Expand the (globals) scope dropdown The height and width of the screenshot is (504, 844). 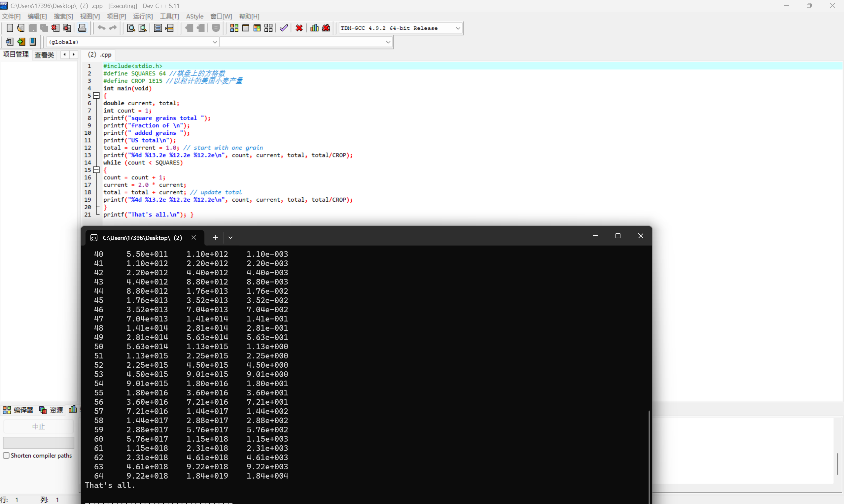click(x=214, y=42)
